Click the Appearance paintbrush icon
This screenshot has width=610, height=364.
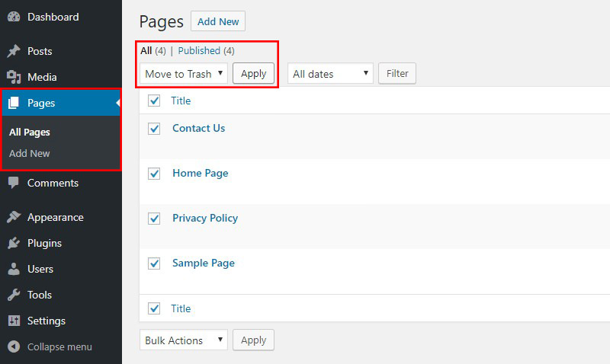(14, 217)
